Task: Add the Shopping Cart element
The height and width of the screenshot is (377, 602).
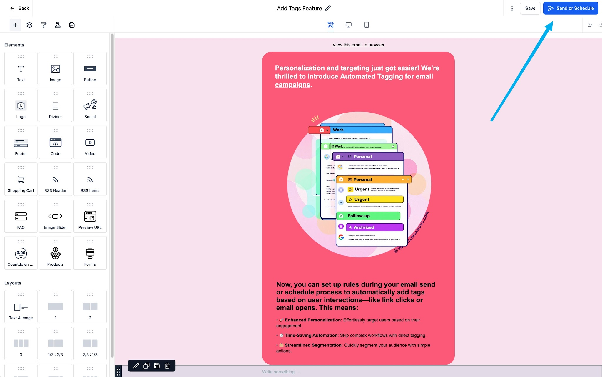Action: [21, 179]
